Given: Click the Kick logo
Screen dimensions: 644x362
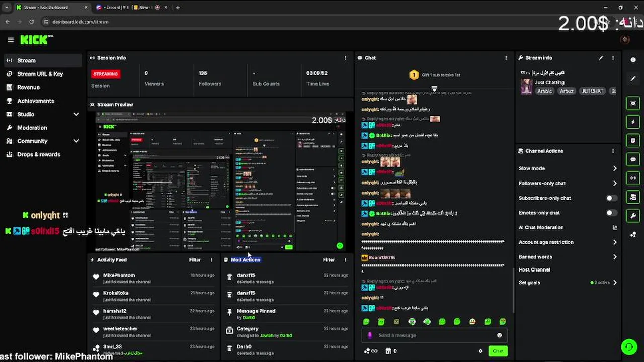Looking at the screenshot, I should tap(36, 40).
